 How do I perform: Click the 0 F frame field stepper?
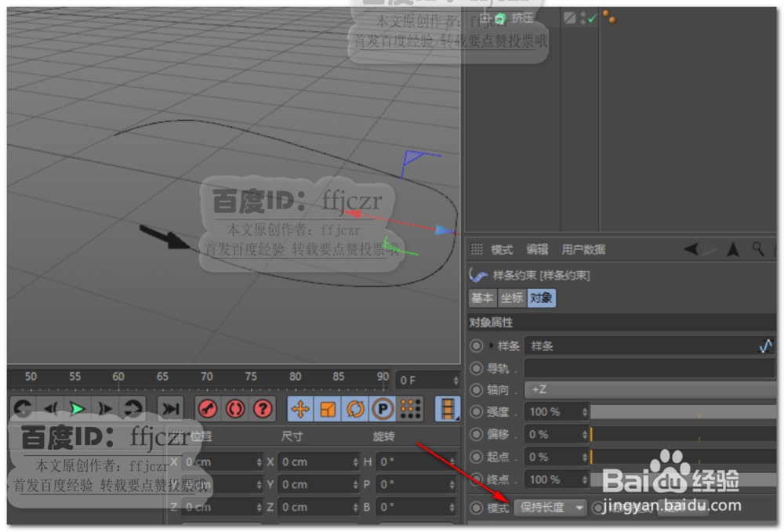tap(456, 380)
